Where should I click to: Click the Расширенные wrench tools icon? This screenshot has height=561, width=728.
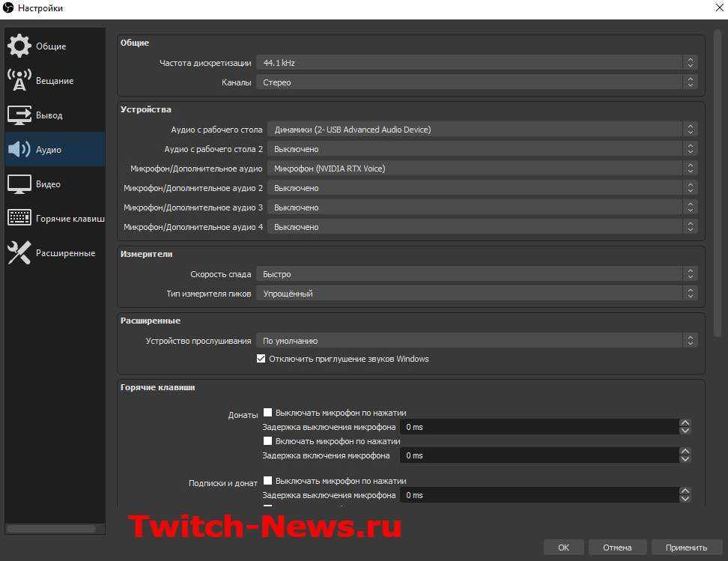(19, 252)
